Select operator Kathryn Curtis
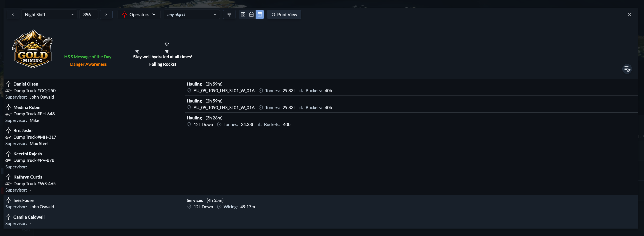Screen dimensions: 644x236 [x=28, y=177]
